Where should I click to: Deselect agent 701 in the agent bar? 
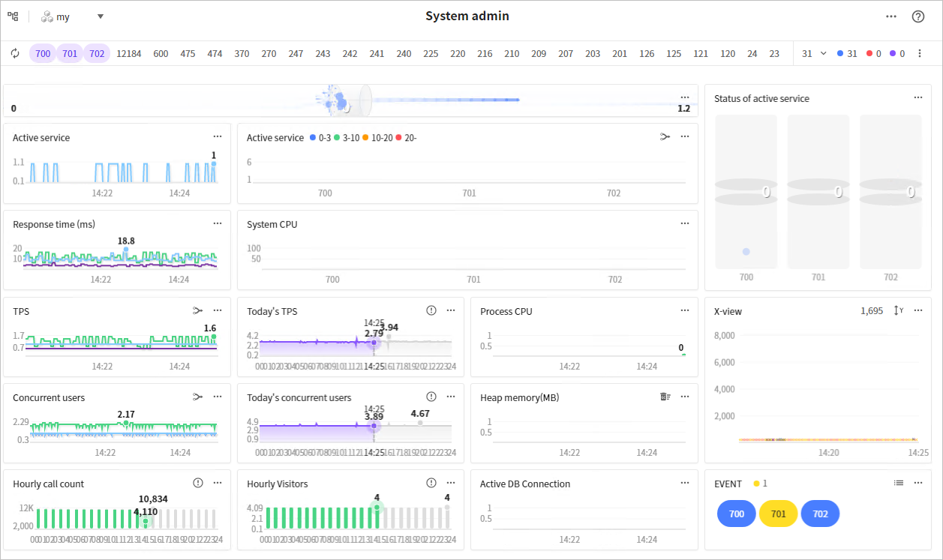pos(70,53)
